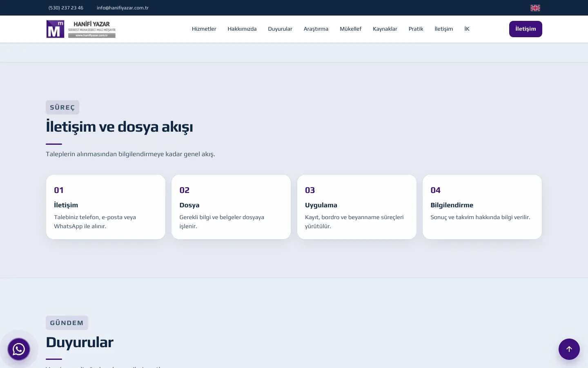Click heading İletişim ve dosya akışı

pyautogui.click(x=119, y=127)
